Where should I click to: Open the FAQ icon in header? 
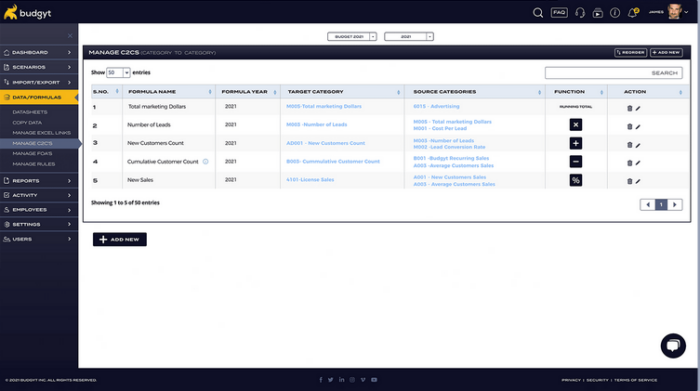click(x=559, y=12)
